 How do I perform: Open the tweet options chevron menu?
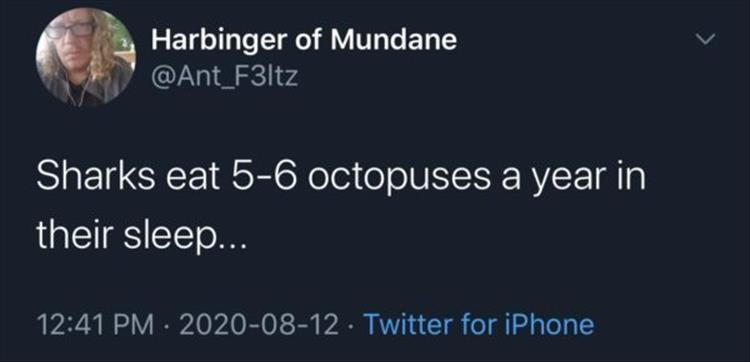coord(708,40)
